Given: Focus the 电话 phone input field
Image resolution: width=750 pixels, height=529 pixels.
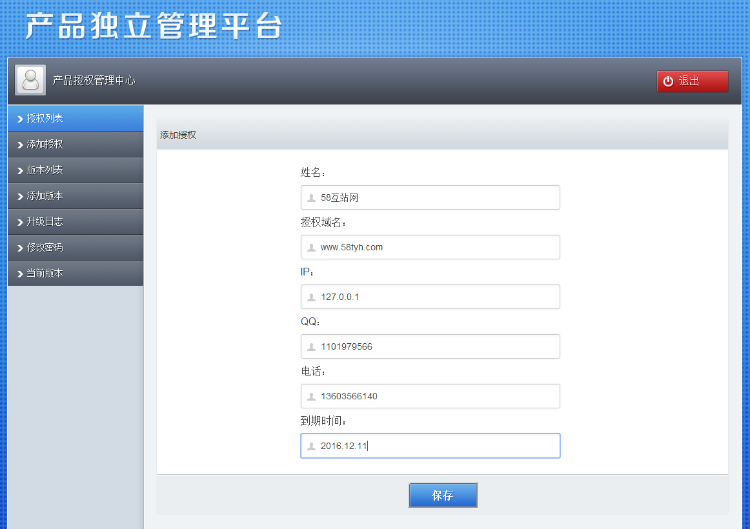Looking at the screenshot, I should [430, 396].
